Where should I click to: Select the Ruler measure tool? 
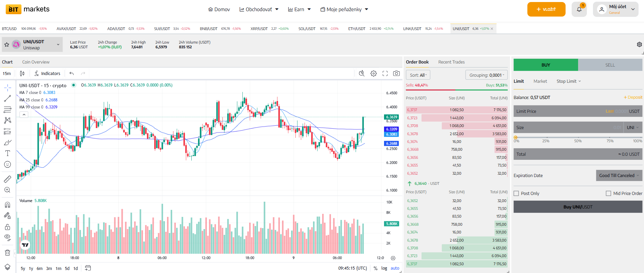[x=7, y=179]
